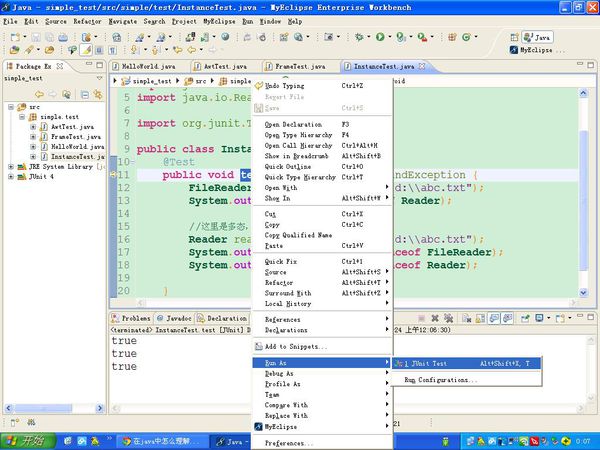Toggle Mark Occurrences highlighter button
The image size is (600, 450).
click(86, 50)
